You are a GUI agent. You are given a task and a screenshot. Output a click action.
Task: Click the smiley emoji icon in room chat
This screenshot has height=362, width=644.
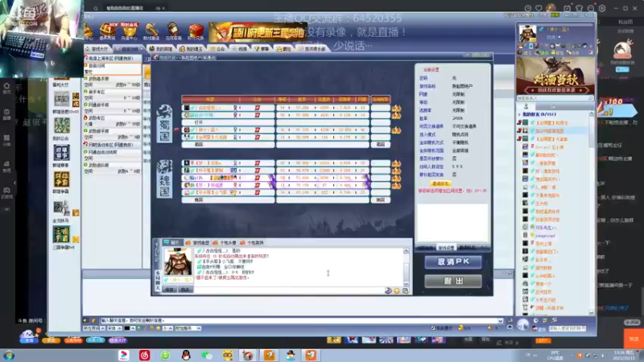397,290
